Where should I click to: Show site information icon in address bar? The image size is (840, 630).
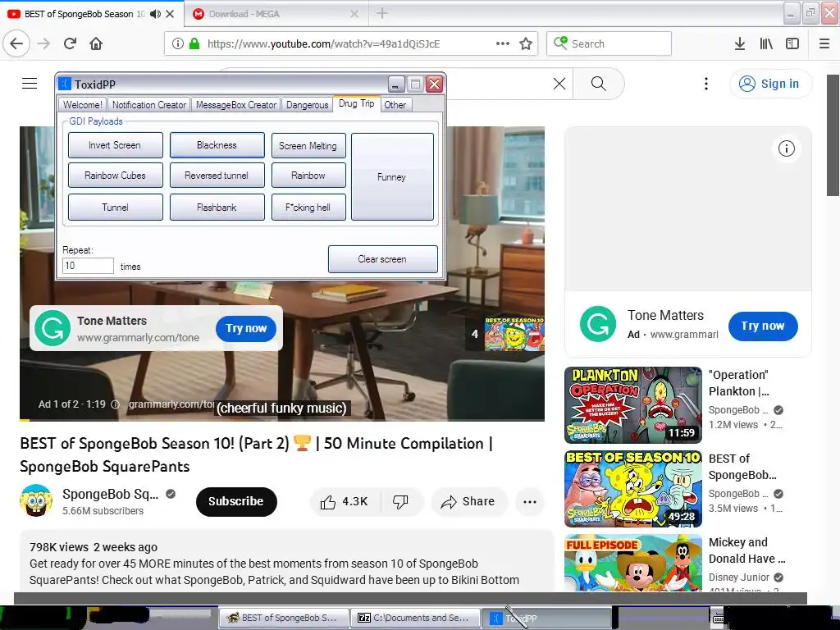(x=178, y=43)
